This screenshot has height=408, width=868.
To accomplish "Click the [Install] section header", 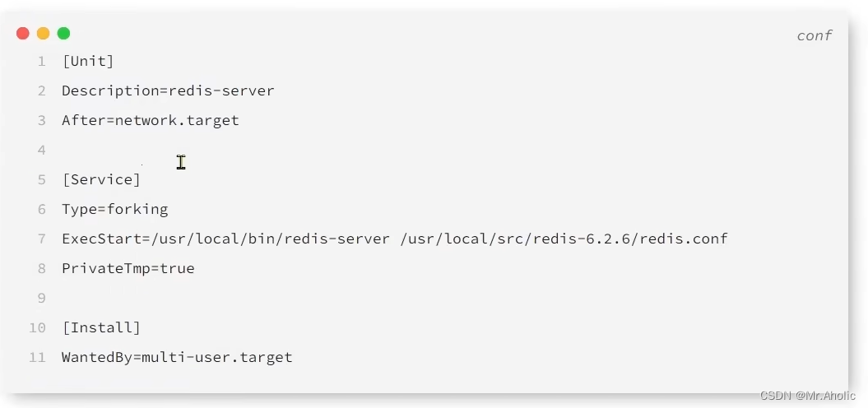I will point(101,327).
